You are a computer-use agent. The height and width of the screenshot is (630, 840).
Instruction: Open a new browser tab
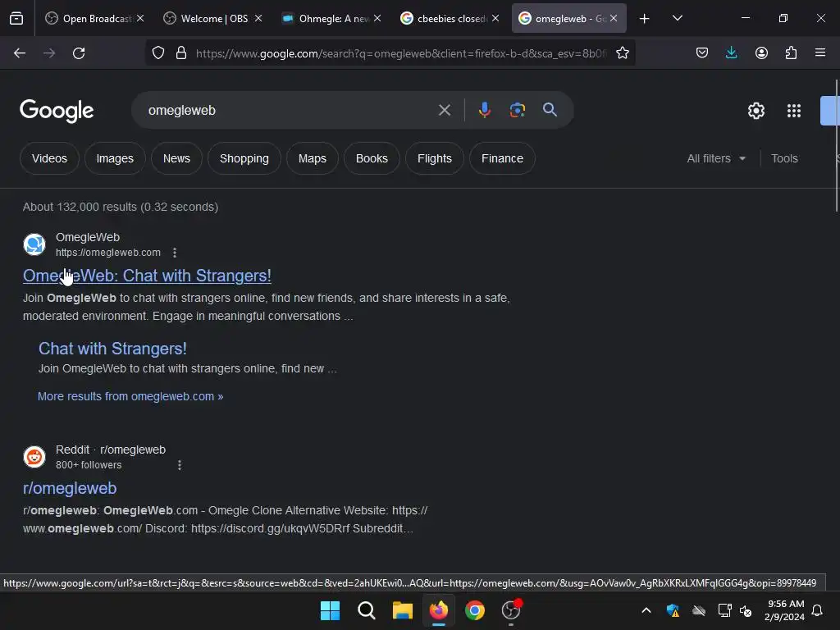[x=645, y=19]
